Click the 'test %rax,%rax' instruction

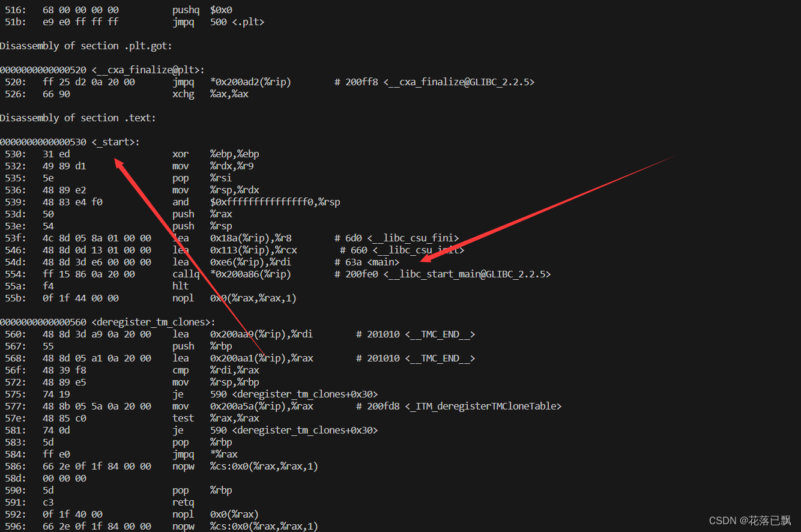tap(216, 419)
